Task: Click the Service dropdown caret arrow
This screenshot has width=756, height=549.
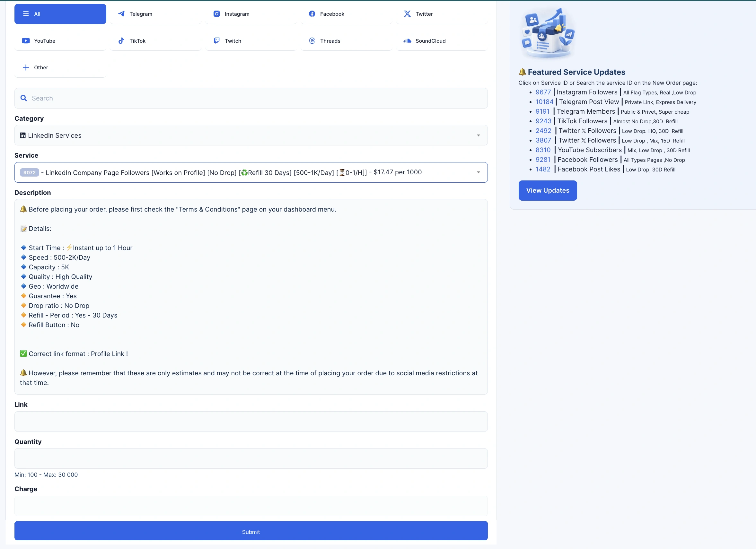Action: (x=478, y=172)
